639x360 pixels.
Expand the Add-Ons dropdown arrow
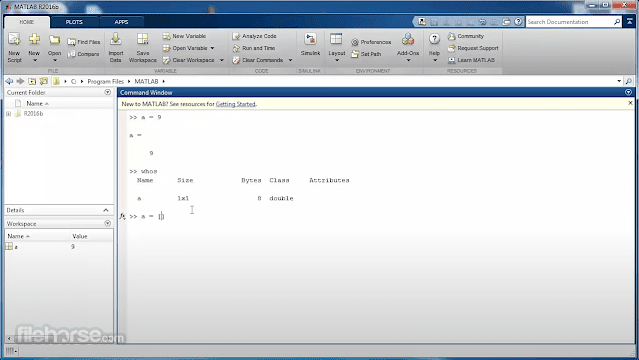(x=408, y=61)
